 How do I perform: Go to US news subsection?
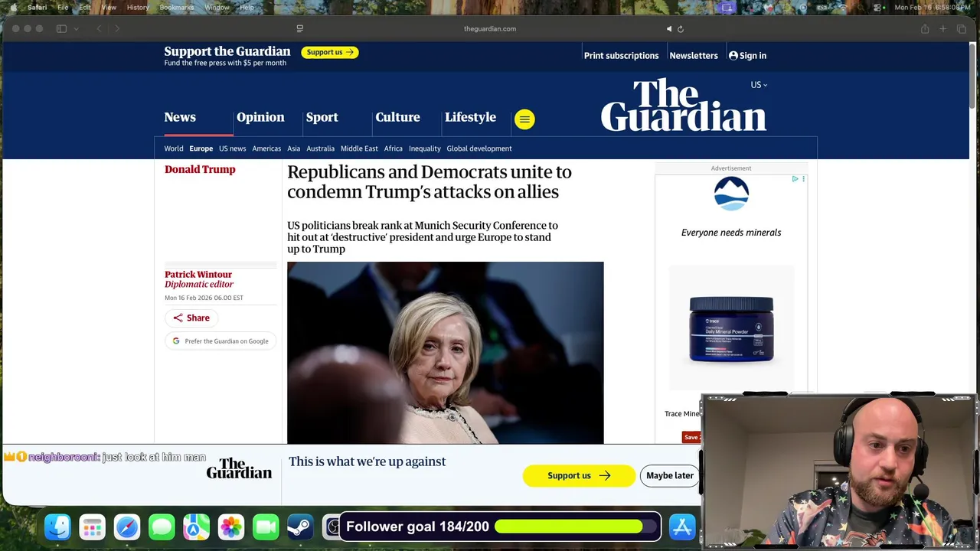pyautogui.click(x=233, y=148)
